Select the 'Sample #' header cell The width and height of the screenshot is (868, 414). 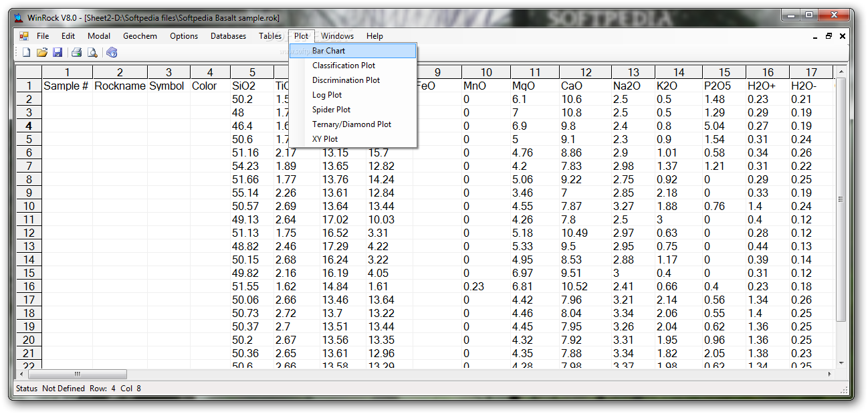pyautogui.click(x=68, y=86)
